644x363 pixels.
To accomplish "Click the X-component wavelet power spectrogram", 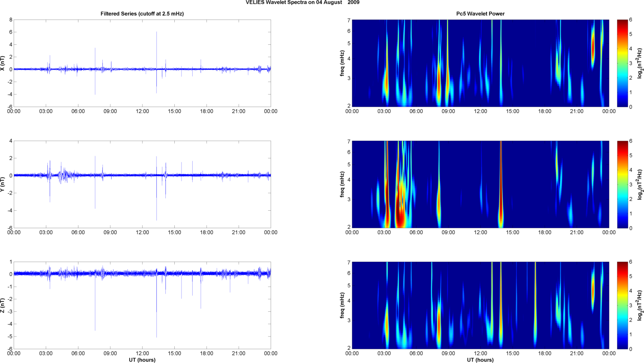I will tap(480, 63).
